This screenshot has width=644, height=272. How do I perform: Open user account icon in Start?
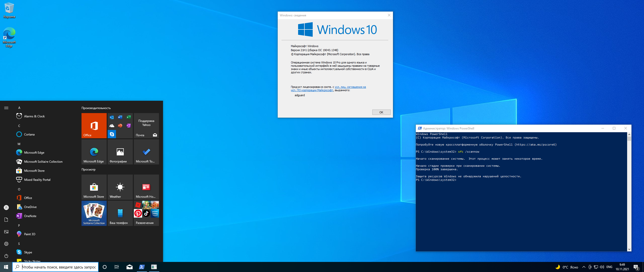(x=6, y=208)
